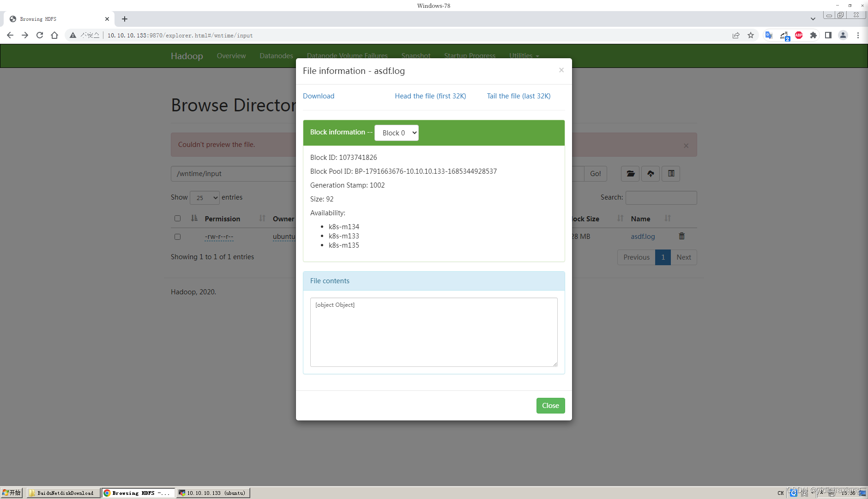Click the browser address bar URL
Viewport: 868px width, 499px height.
tap(180, 36)
